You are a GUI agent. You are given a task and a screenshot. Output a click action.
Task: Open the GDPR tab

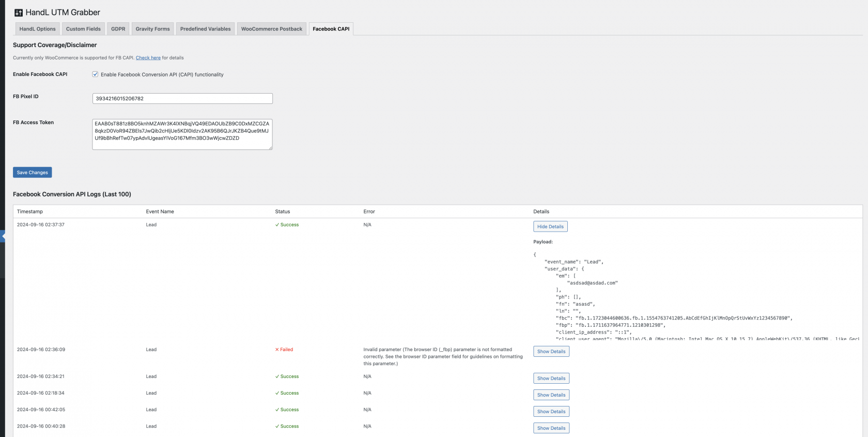coord(118,29)
